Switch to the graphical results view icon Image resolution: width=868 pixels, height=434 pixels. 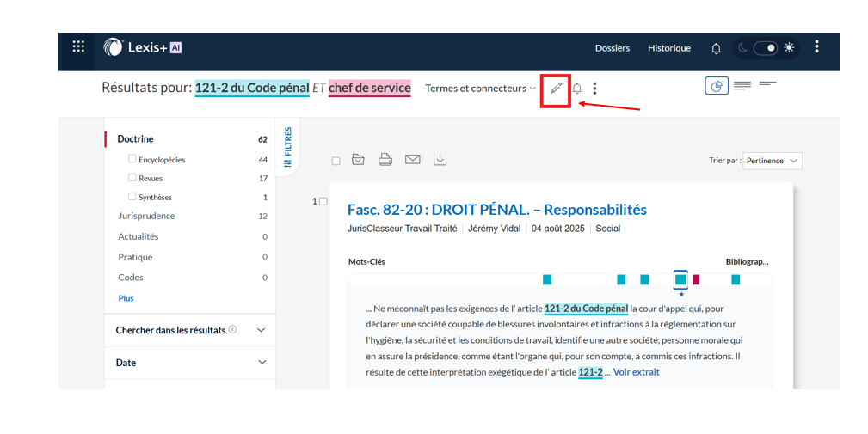tap(716, 86)
